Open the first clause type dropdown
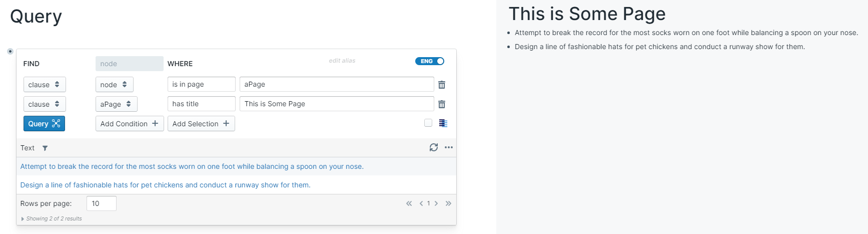 coord(45,85)
